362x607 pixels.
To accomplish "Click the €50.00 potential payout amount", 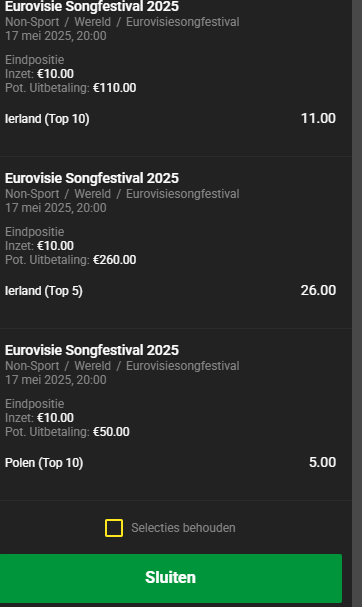I will coord(111,432).
